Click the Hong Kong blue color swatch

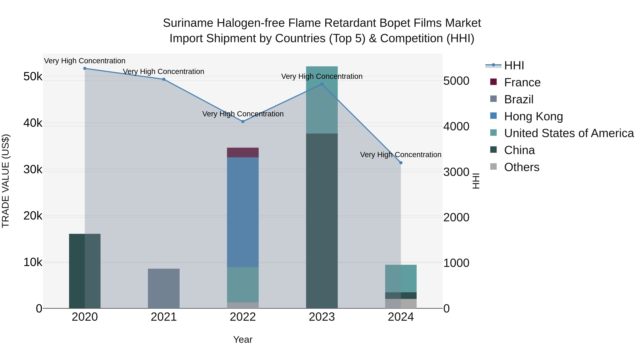[x=494, y=116]
